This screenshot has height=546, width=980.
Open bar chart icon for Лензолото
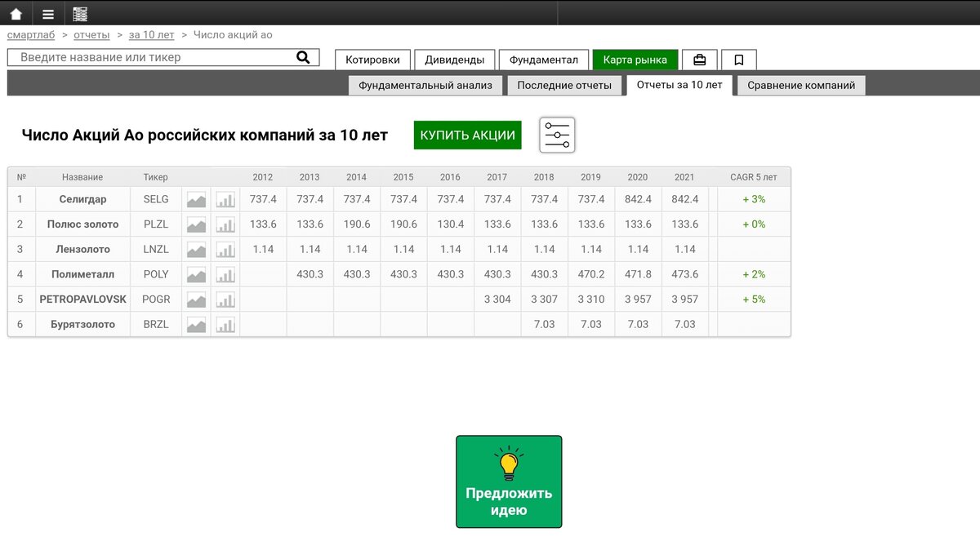pyautogui.click(x=225, y=250)
